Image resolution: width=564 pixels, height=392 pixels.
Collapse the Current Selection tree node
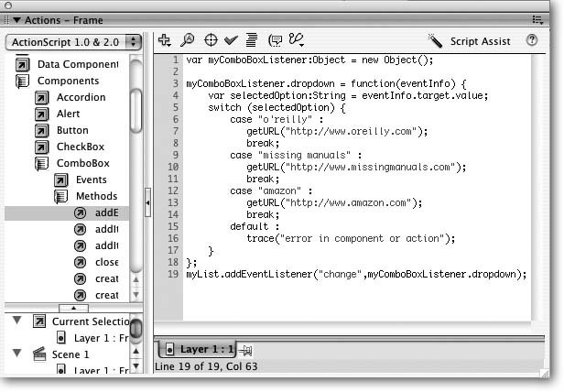coord(16,322)
